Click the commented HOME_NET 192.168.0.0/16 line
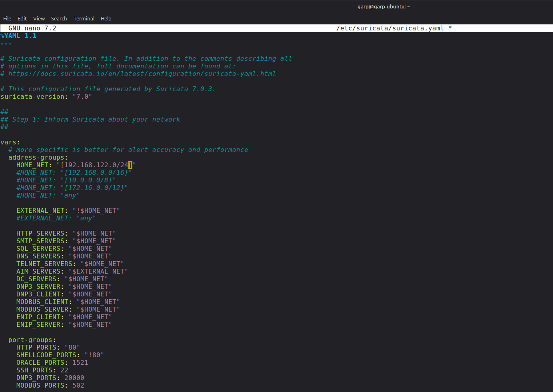This screenshot has width=553, height=392. tap(74, 173)
